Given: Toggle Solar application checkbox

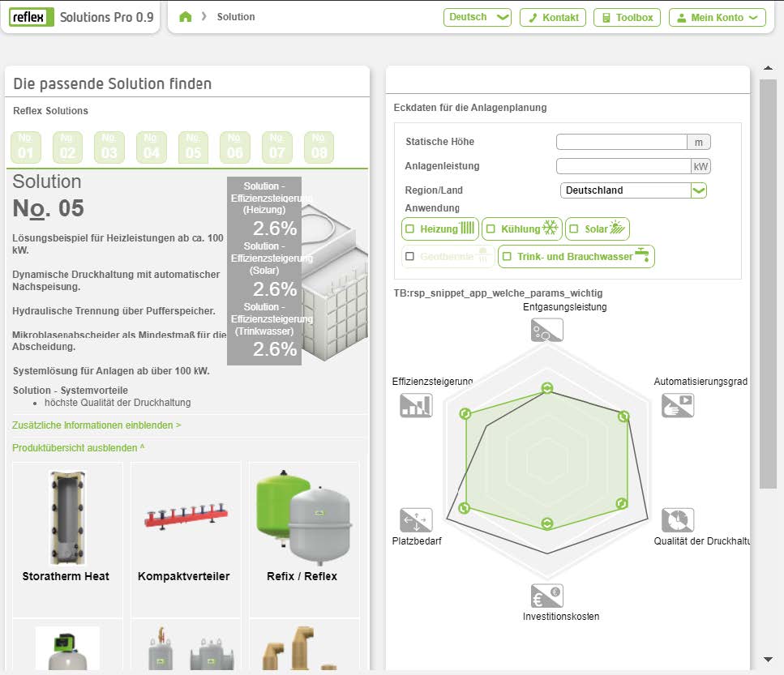Looking at the screenshot, I should 574,229.
